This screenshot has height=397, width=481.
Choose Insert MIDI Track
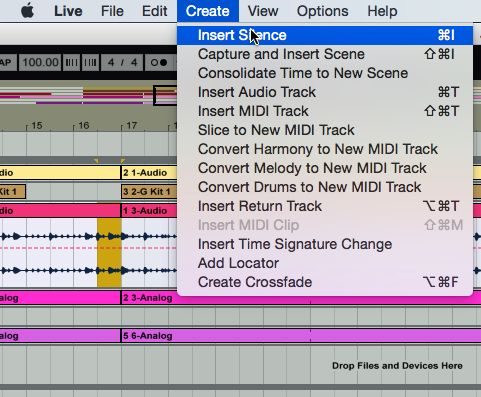[x=325, y=111]
